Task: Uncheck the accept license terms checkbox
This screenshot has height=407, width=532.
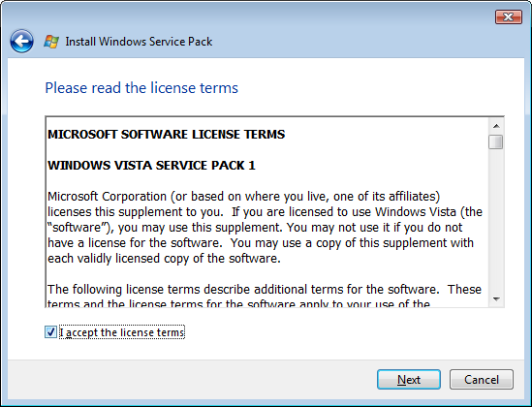Action: click(x=50, y=332)
